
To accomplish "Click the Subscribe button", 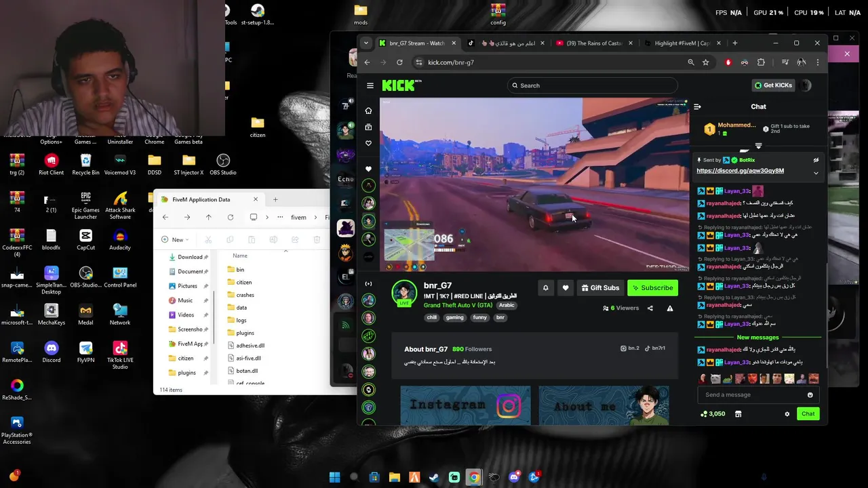I will coord(652,288).
